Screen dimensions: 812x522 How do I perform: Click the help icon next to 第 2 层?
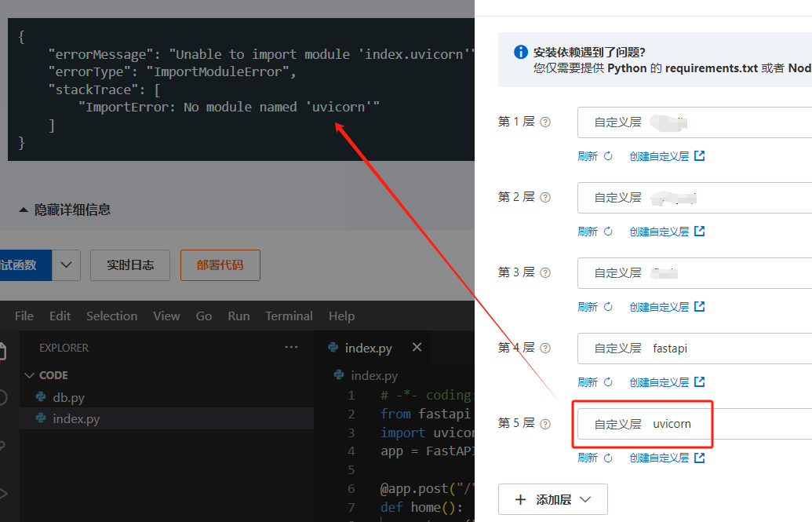pyautogui.click(x=545, y=198)
